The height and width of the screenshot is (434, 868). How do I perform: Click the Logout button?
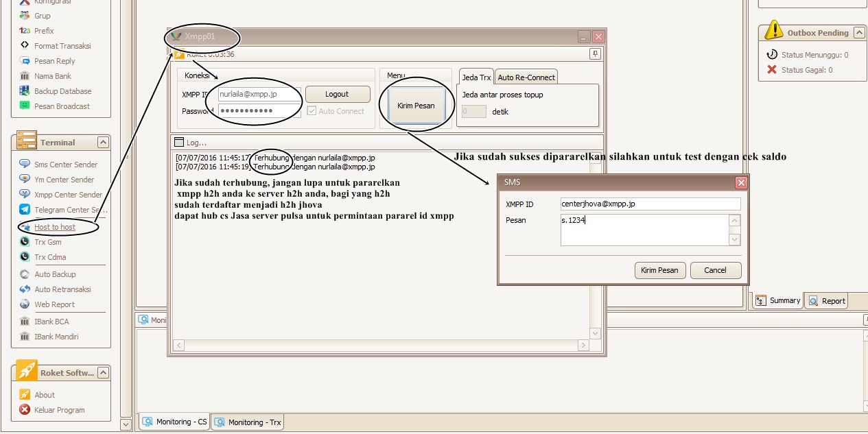(x=338, y=94)
